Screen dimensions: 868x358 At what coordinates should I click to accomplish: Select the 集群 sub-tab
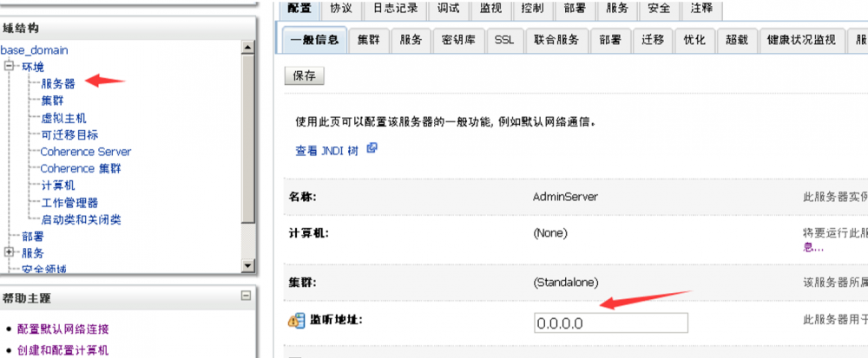pos(369,41)
